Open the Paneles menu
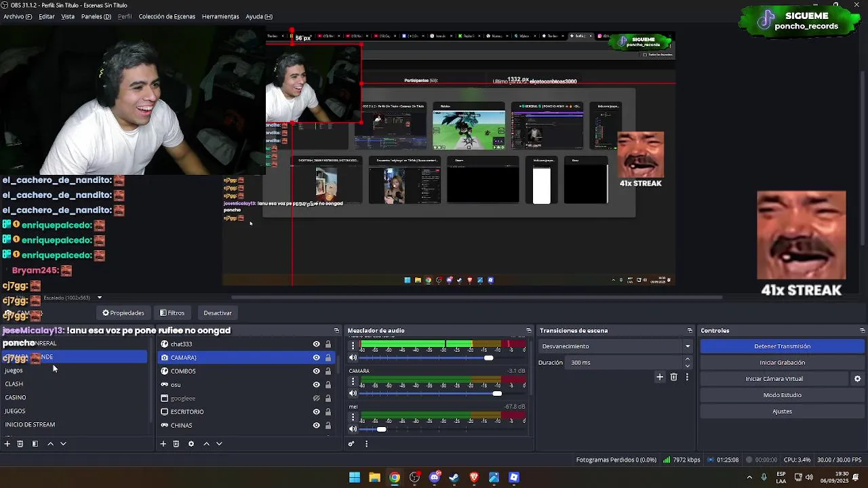This screenshot has height=488, width=868. click(96, 16)
